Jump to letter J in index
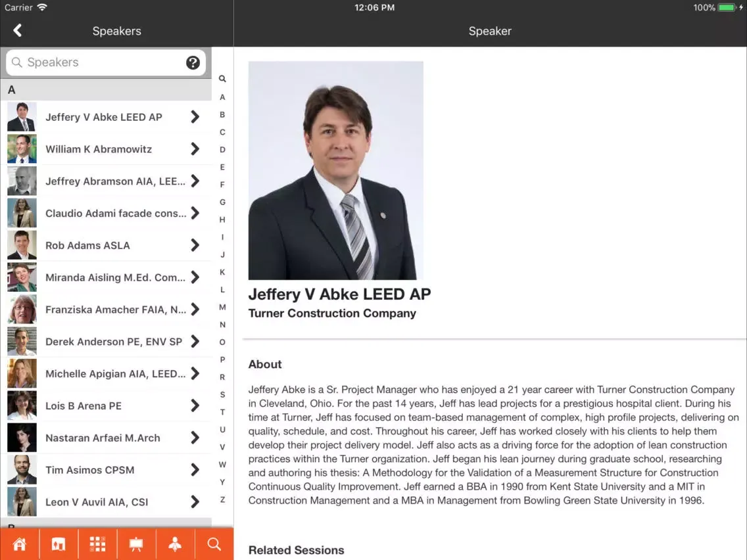 (x=222, y=255)
